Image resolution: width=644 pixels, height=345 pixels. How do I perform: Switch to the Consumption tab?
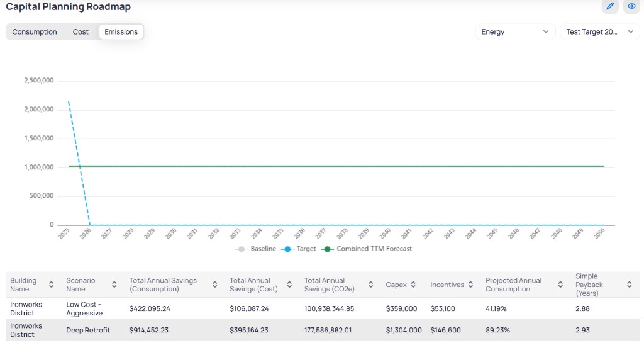coord(35,31)
